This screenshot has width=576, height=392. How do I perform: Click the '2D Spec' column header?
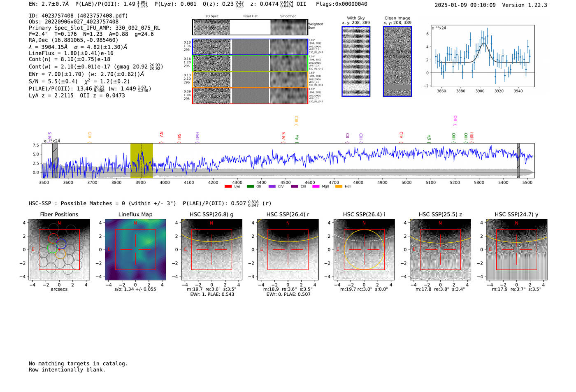click(x=212, y=16)
